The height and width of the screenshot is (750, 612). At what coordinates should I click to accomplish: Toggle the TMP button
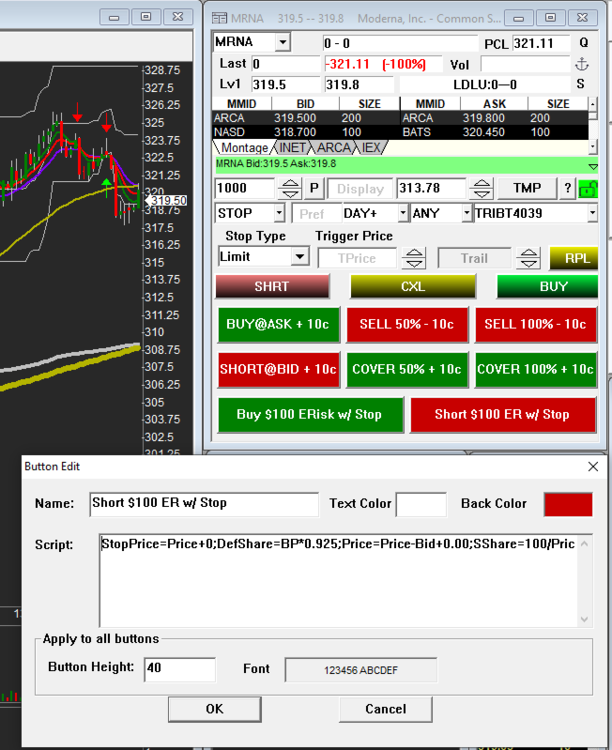point(527,188)
